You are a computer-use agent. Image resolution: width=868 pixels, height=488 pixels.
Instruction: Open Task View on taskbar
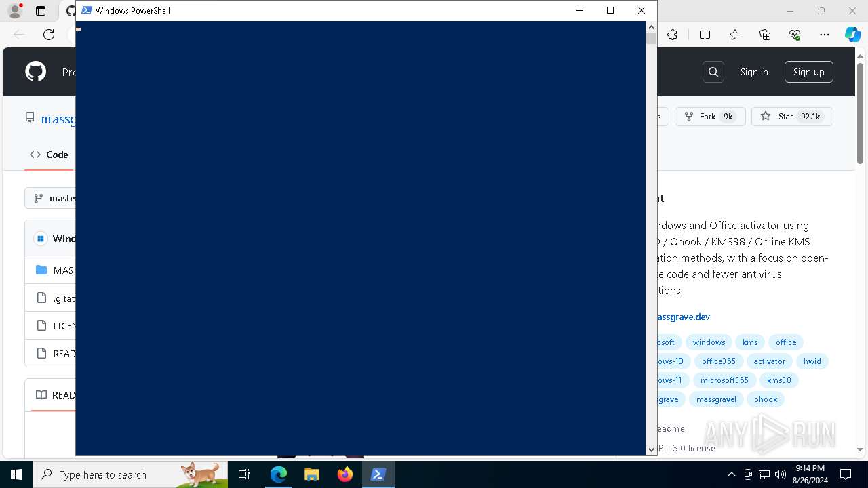(245, 474)
